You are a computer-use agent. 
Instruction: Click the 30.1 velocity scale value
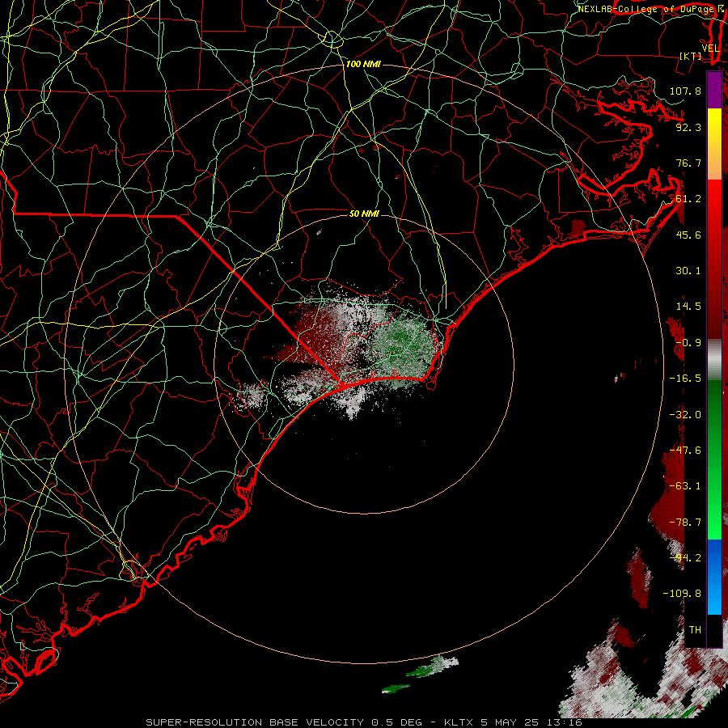coord(688,271)
